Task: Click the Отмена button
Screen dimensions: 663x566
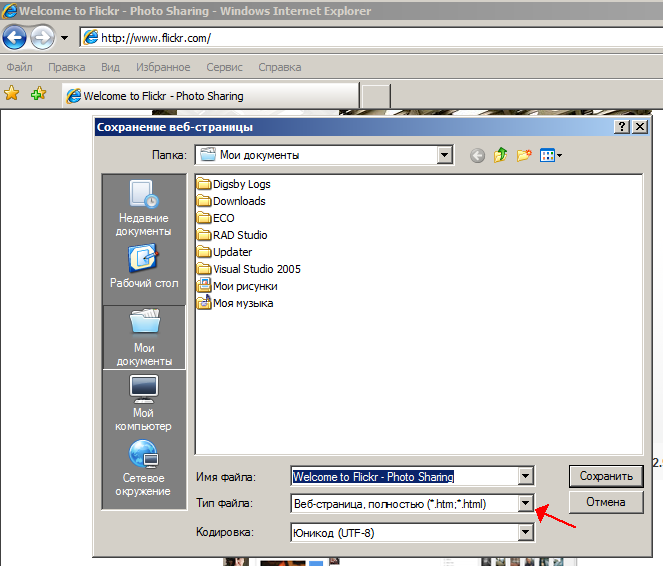Action: (606, 502)
